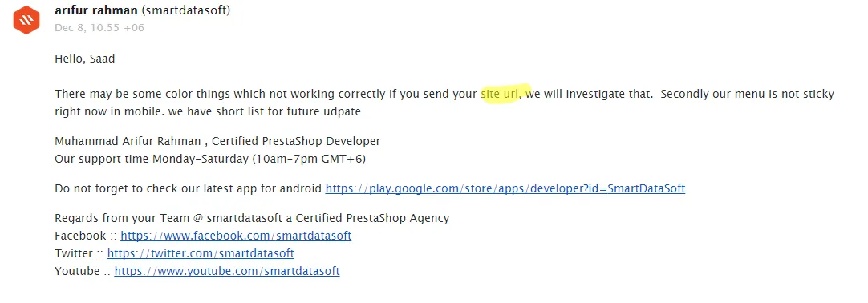The width and height of the screenshot is (868, 303).
Task: Open the twitter.com/smartdatasoft link
Action: tap(201, 253)
